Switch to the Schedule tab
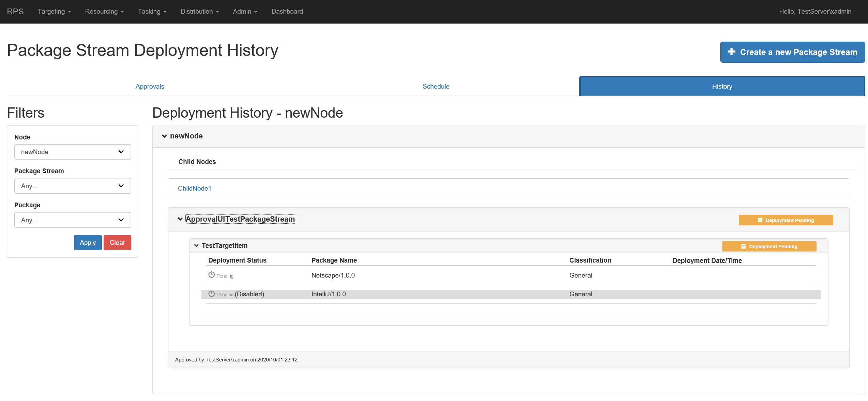 tap(436, 86)
